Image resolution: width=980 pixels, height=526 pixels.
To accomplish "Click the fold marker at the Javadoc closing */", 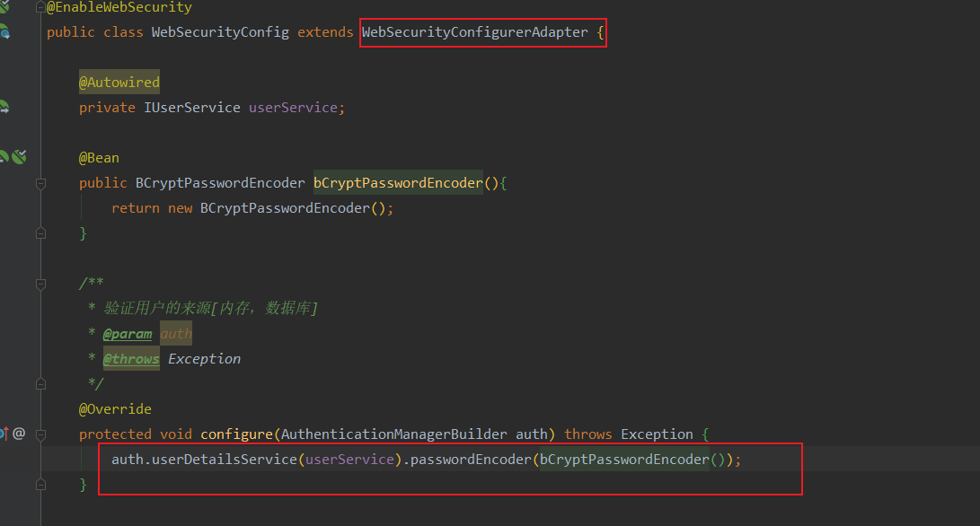I will coord(40,383).
